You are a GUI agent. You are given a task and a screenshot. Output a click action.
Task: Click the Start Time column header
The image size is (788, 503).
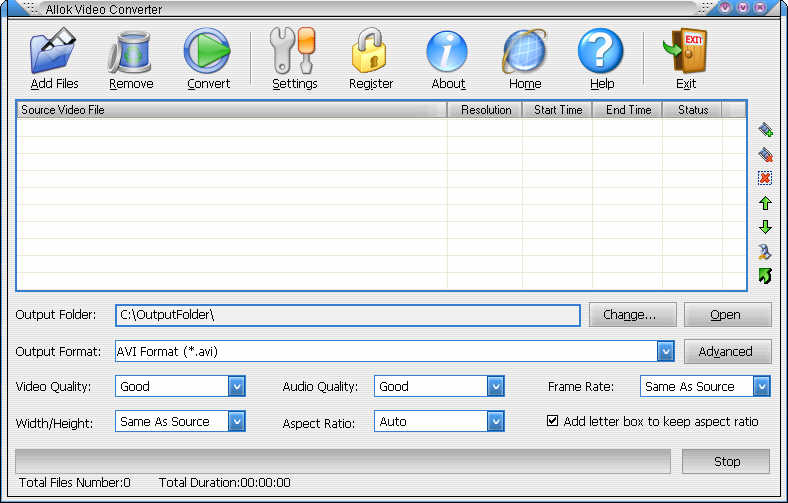pos(557,110)
